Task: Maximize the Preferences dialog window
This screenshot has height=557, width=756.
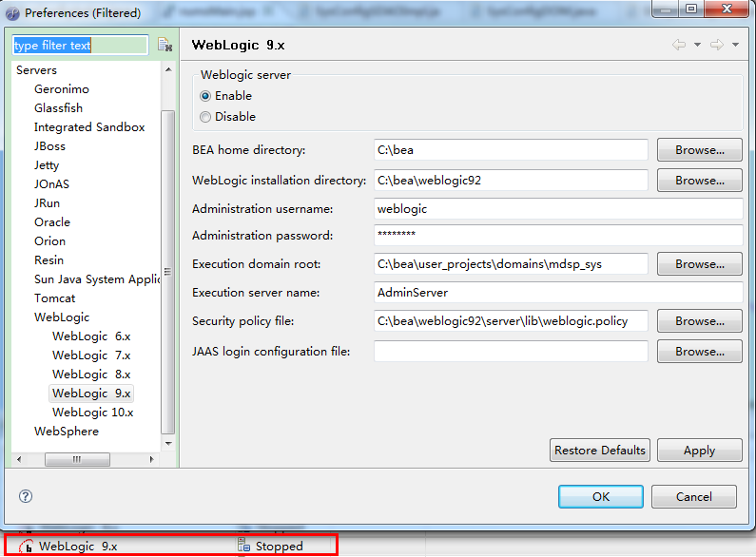Action: (x=691, y=9)
